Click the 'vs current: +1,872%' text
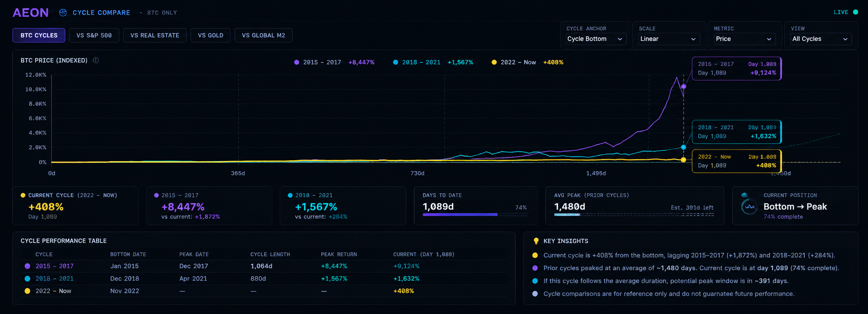 191,217
